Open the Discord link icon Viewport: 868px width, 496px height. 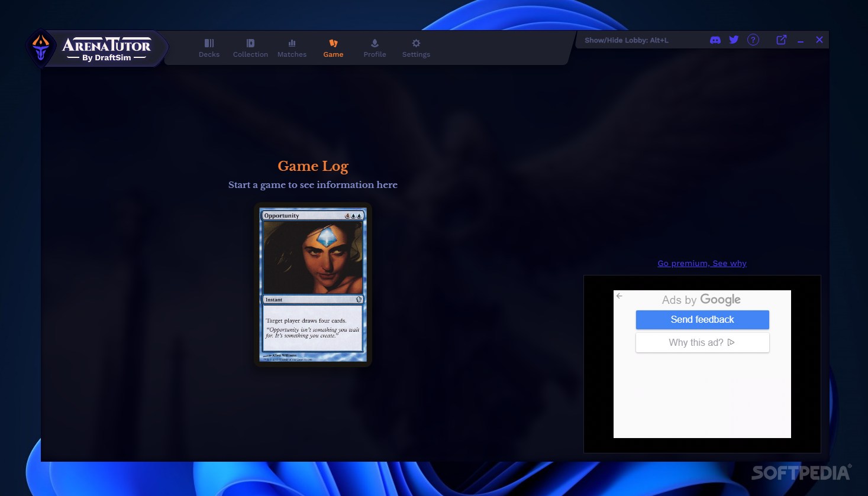coord(715,40)
